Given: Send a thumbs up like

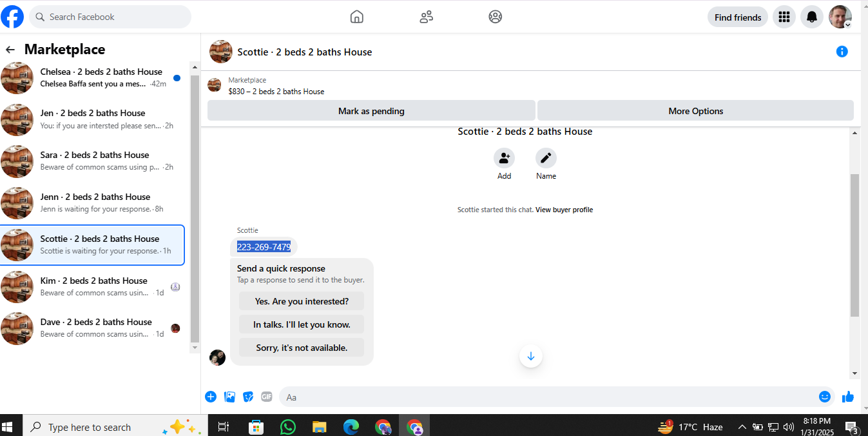Looking at the screenshot, I should pyautogui.click(x=848, y=397).
